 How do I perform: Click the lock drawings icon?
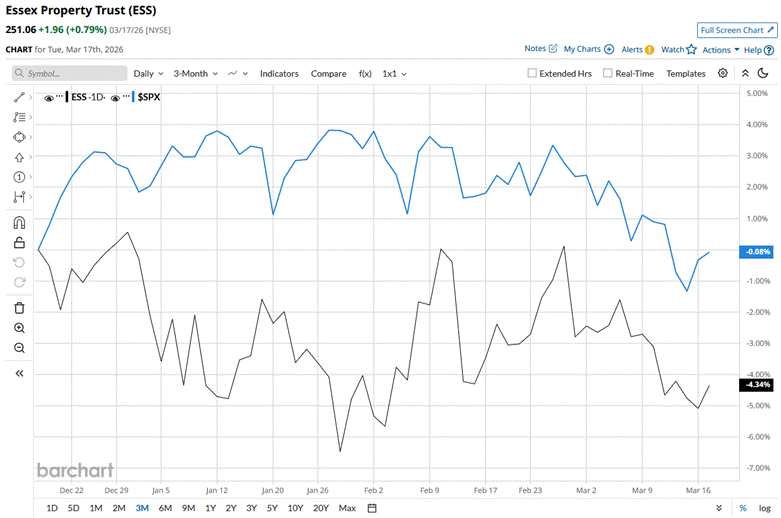(19, 242)
